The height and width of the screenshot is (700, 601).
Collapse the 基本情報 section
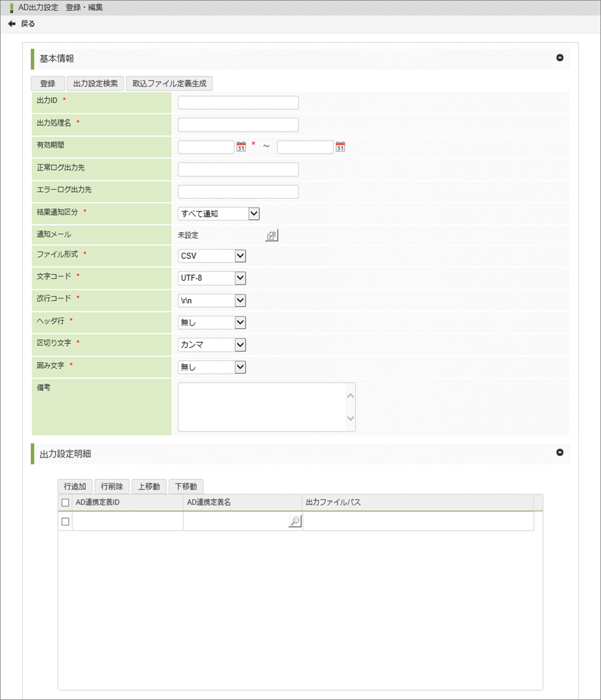pos(560,58)
